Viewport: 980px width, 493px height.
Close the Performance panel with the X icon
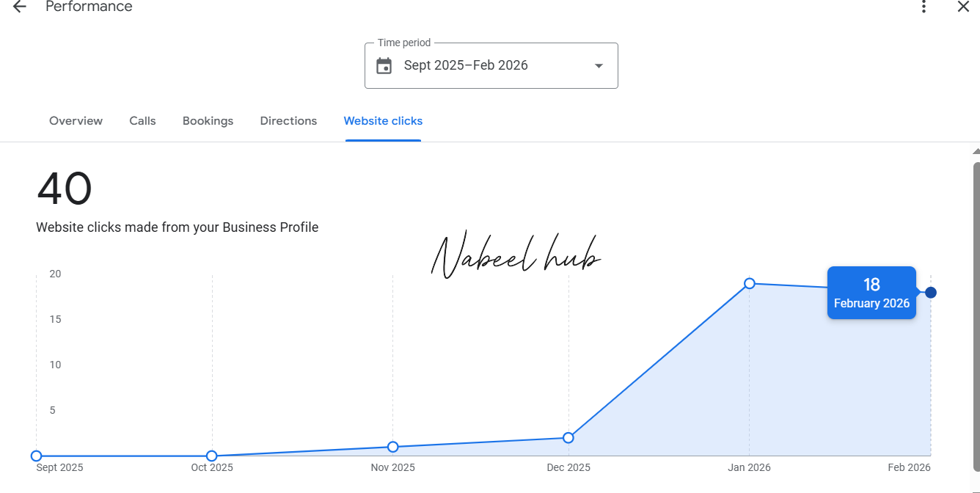(x=963, y=7)
